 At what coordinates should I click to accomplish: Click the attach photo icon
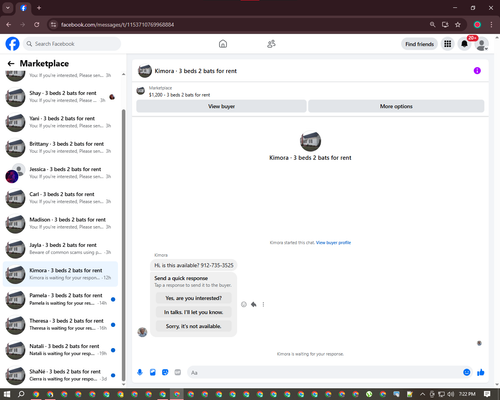point(152,372)
